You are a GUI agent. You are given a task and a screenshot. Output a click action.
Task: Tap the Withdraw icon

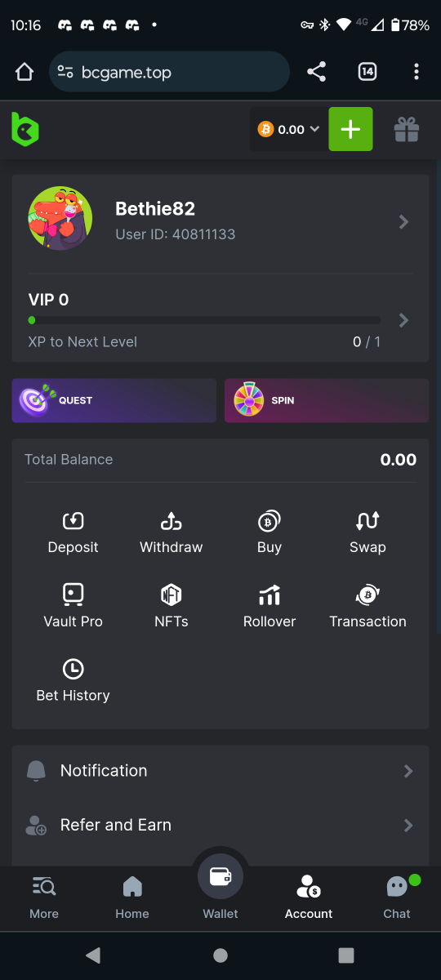[171, 521]
